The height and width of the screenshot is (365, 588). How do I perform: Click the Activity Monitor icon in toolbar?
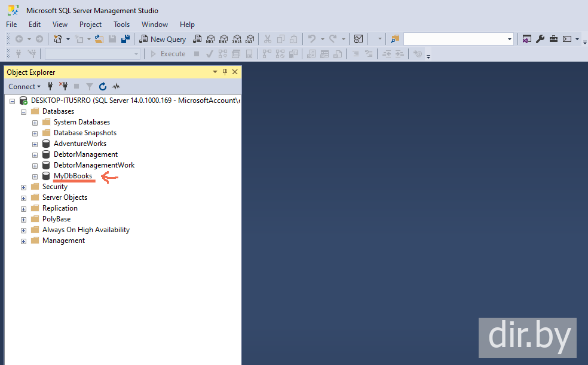coord(358,39)
